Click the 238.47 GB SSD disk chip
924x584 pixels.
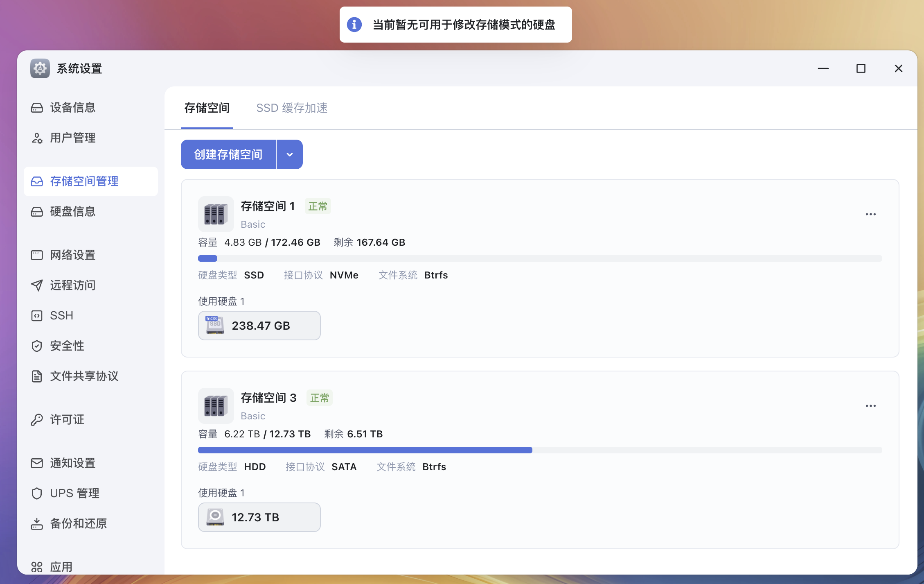(x=259, y=326)
